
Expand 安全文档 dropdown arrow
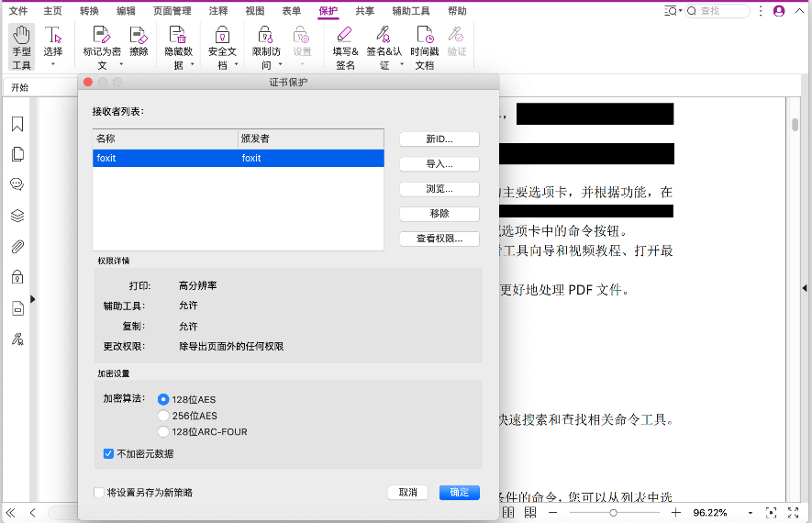coord(236,64)
